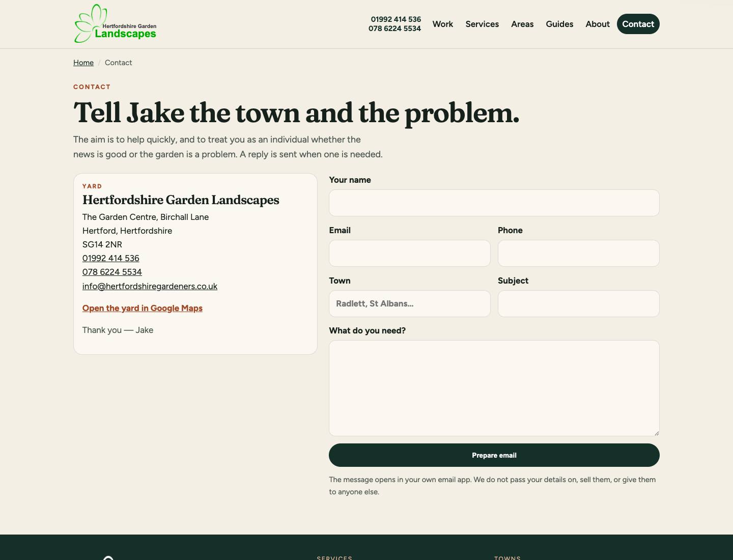This screenshot has height=560, width=733.
Task: Focus the Email input field
Action: click(x=410, y=253)
